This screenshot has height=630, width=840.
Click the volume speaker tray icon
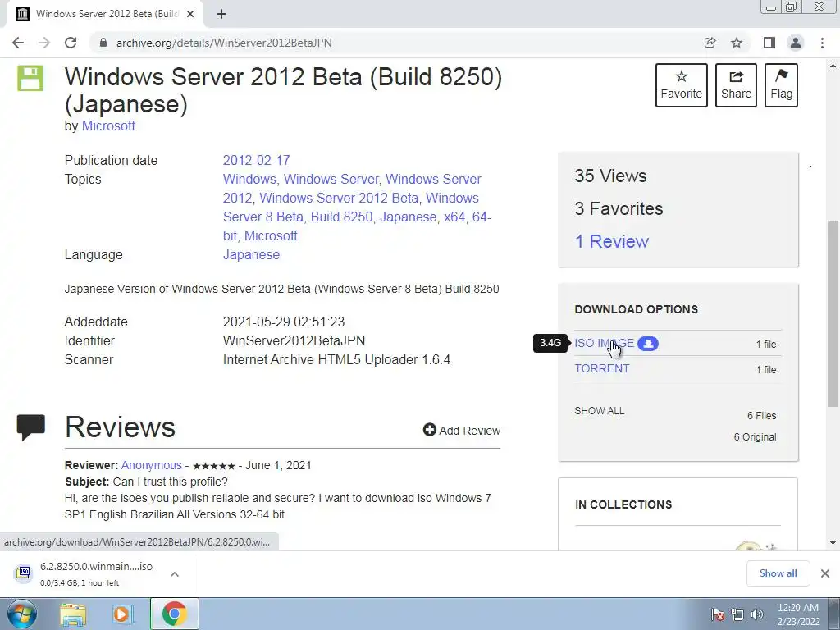[756, 614]
